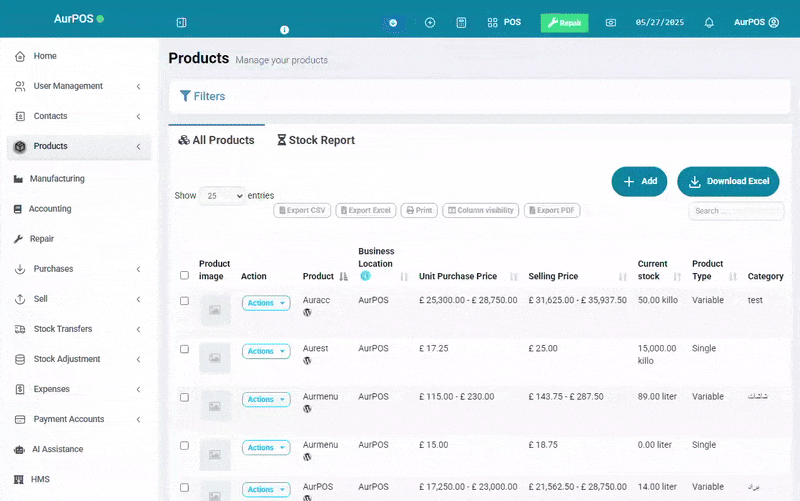Viewport: 800px width, 501px height.
Task: Click the green Repair button
Action: click(x=564, y=23)
